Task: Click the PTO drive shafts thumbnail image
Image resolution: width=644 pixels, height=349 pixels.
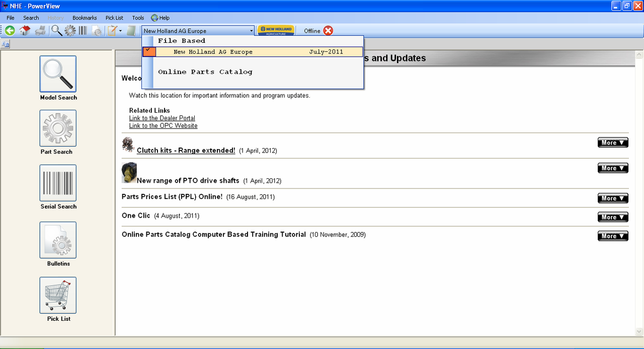Action: (129, 173)
